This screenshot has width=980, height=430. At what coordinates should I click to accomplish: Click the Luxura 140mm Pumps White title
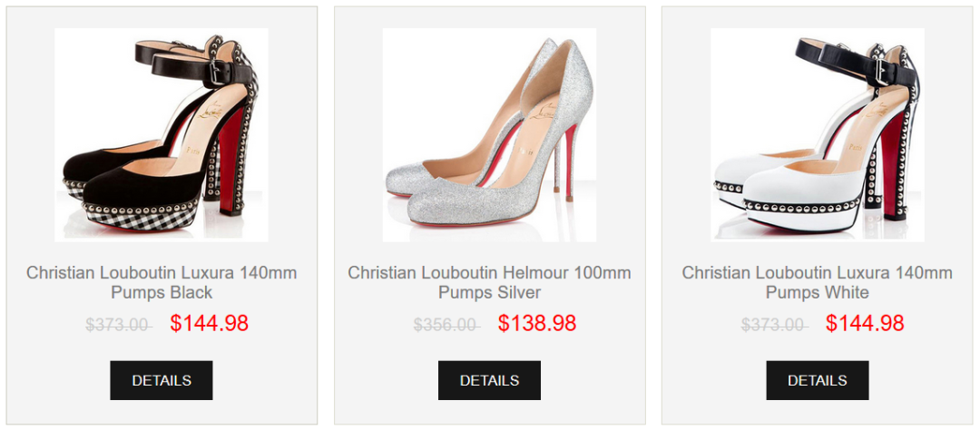pos(817,282)
